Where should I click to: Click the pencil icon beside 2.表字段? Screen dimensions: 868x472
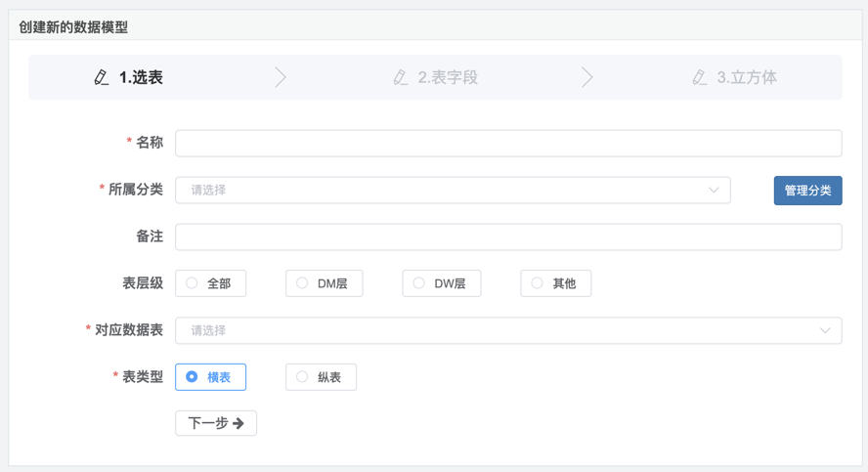[x=400, y=77]
